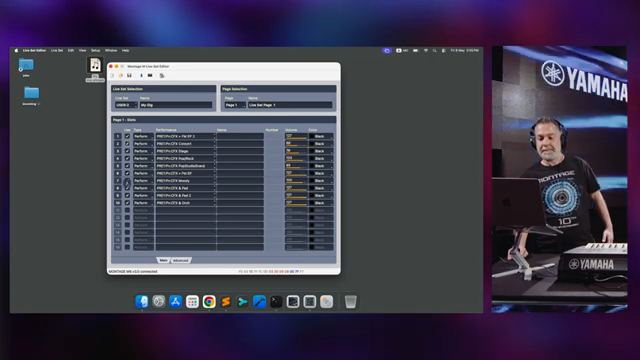Screen dimensions: 640x360
Task: Open Google Chrome from the dock
Action: coord(209,302)
